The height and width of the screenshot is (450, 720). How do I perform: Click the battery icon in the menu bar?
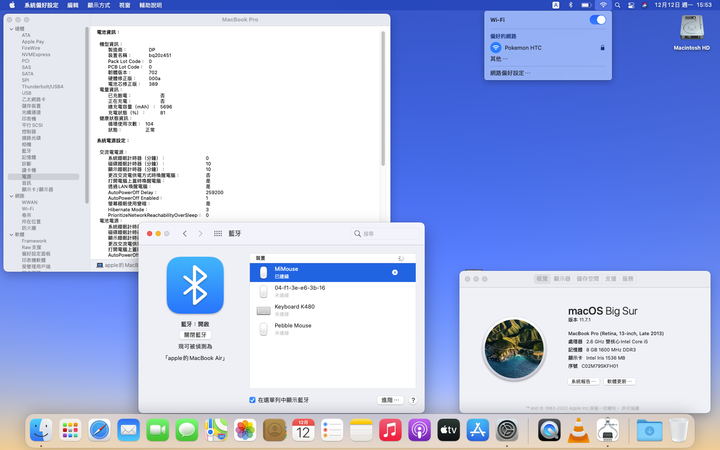coord(586,5)
